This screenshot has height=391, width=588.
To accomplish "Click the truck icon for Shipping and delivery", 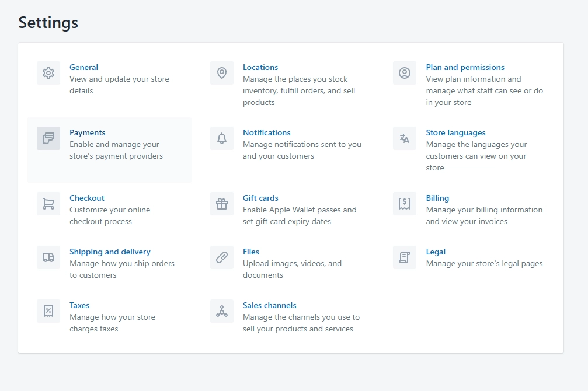I will (48, 257).
